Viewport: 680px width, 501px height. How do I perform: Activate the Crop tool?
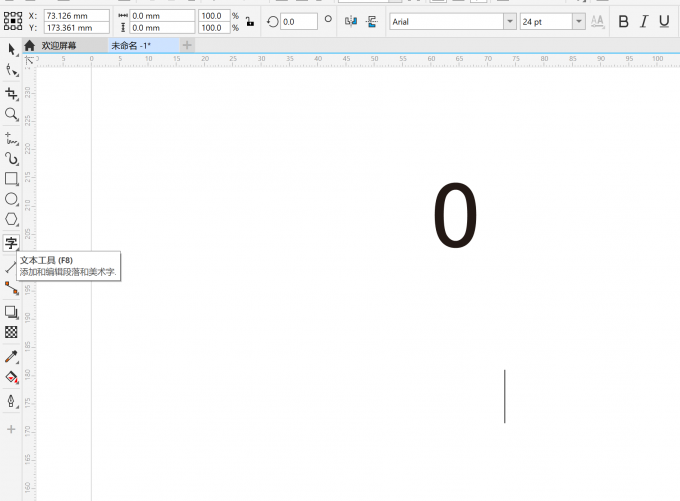point(11,93)
